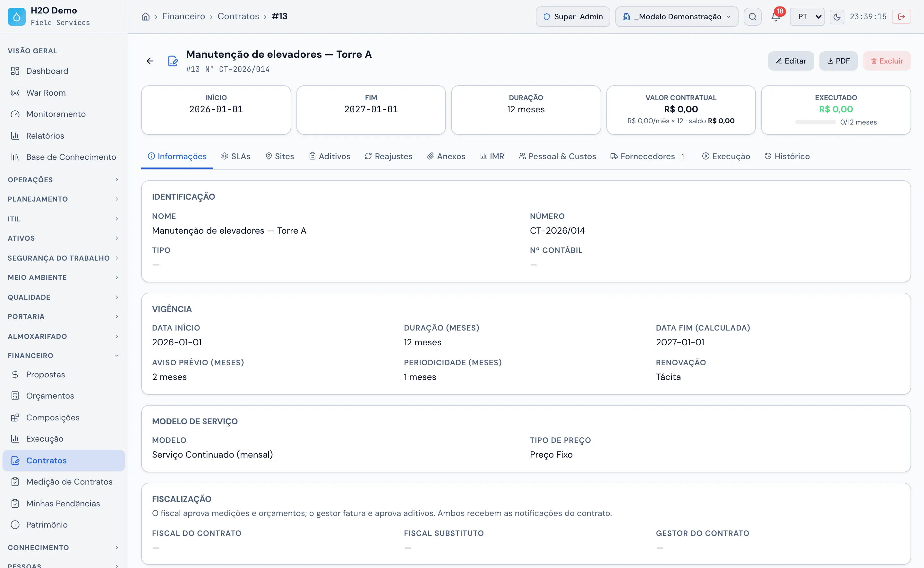The height and width of the screenshot is (568, 924).
Task: Open search with magnifier icon
Action: pos(752,17)
